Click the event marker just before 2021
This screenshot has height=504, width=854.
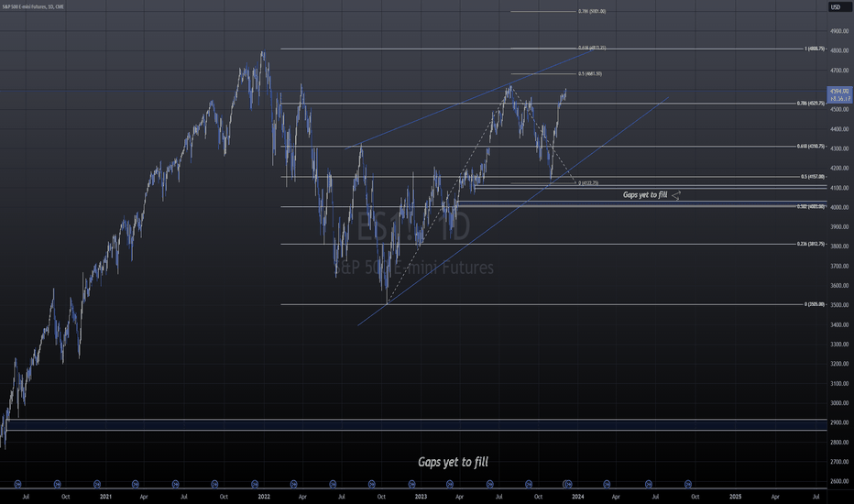click(97, 484)
